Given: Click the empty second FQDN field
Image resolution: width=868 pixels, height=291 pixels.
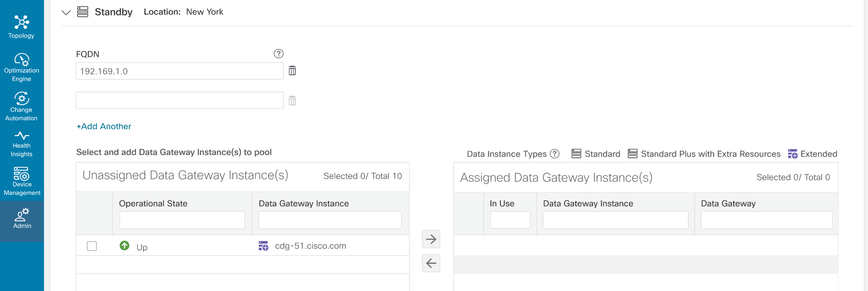Looking at the screenshot, I should [179, 101].
